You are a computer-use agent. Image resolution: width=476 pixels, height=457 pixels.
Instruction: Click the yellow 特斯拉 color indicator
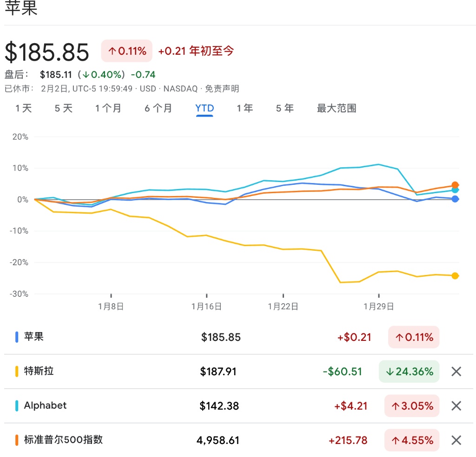click(x=17, y=372)
